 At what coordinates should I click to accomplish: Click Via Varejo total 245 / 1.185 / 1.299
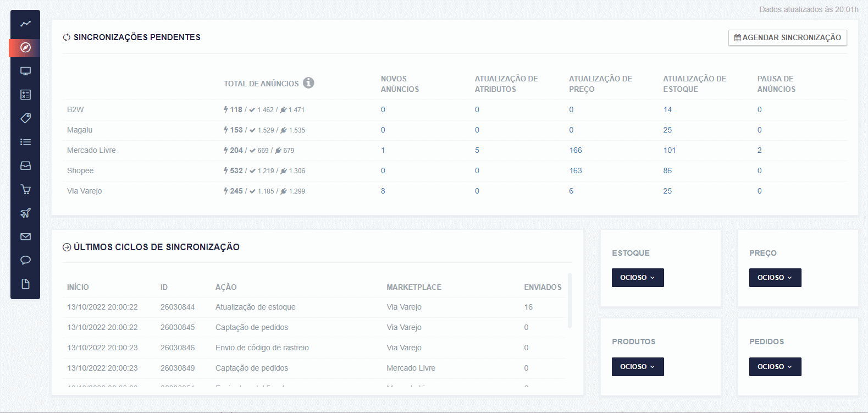point(264,191)
